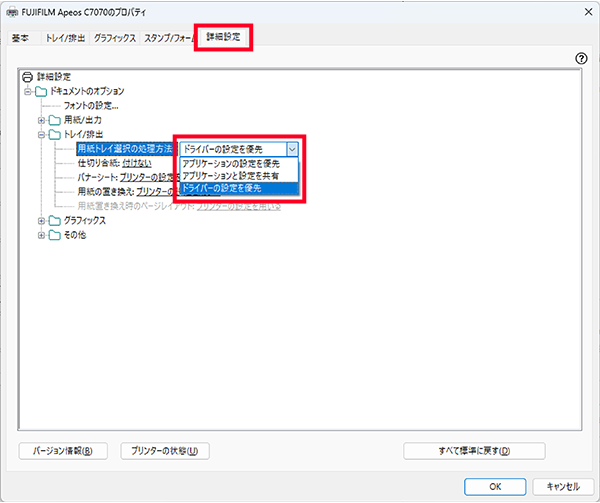Confirm with the OK button
This screenshot has width=600, height=503.
point(495,487)
